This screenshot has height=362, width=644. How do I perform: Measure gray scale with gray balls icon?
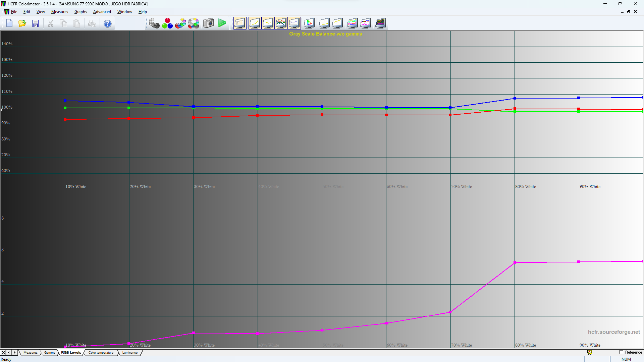pyautogui.click(x=154, y=23)
